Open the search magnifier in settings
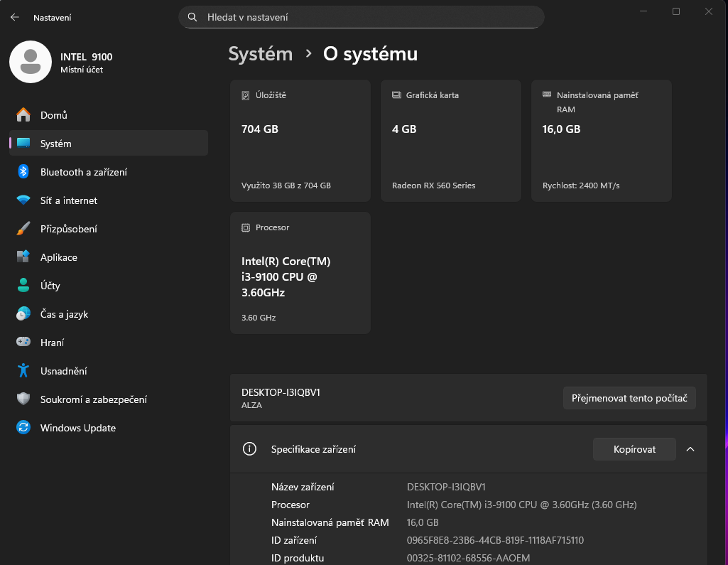The image size is (728, 565). [x=192, y=16]
